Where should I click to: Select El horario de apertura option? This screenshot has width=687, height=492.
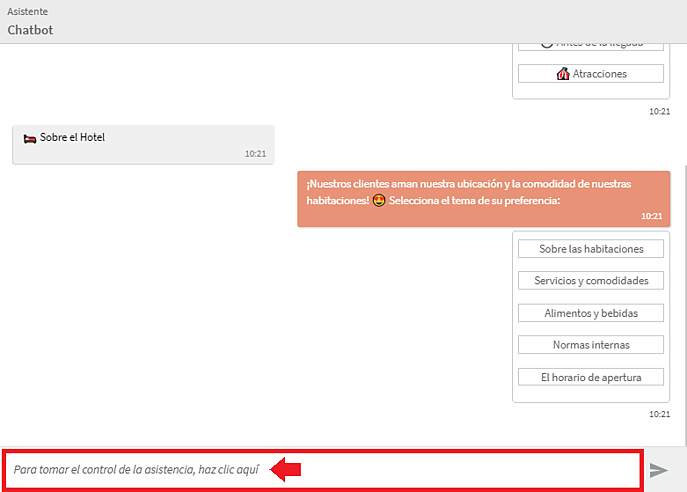click(591, 377)
